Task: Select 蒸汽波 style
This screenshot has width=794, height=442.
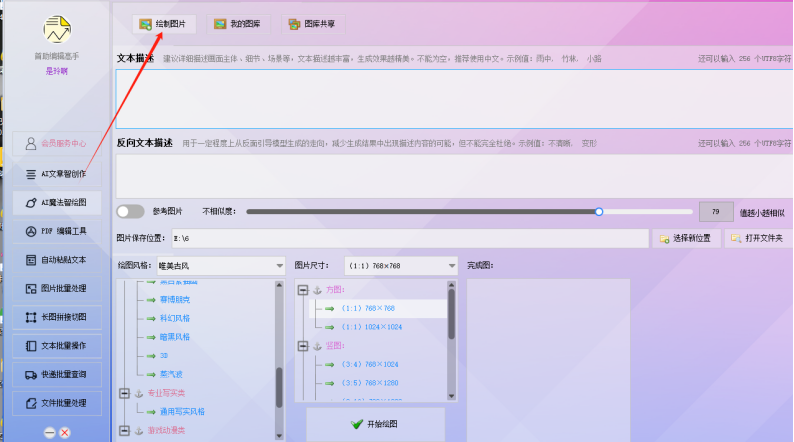Action: coord(171,375)
